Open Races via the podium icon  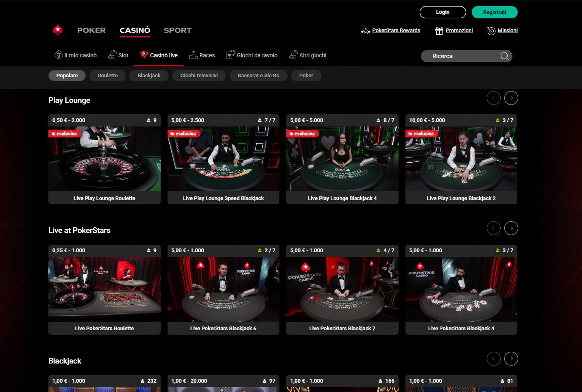click(194, 55)
